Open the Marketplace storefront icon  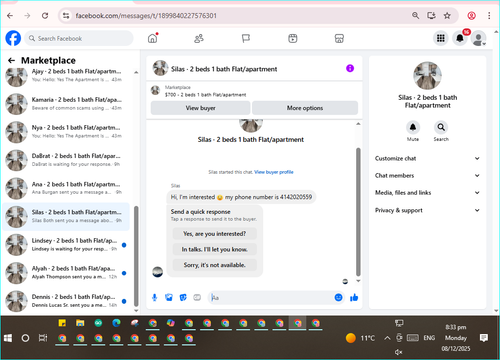pos(339,39)
